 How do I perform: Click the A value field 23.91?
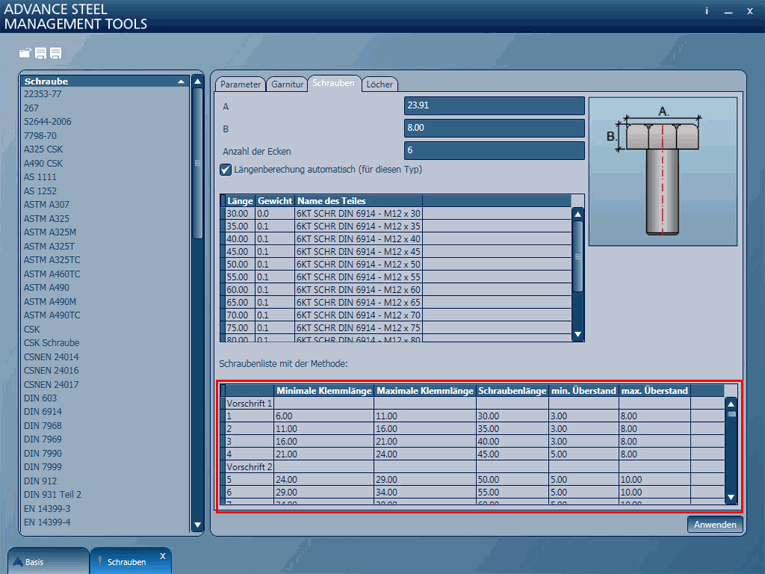[x=494, y=105]
